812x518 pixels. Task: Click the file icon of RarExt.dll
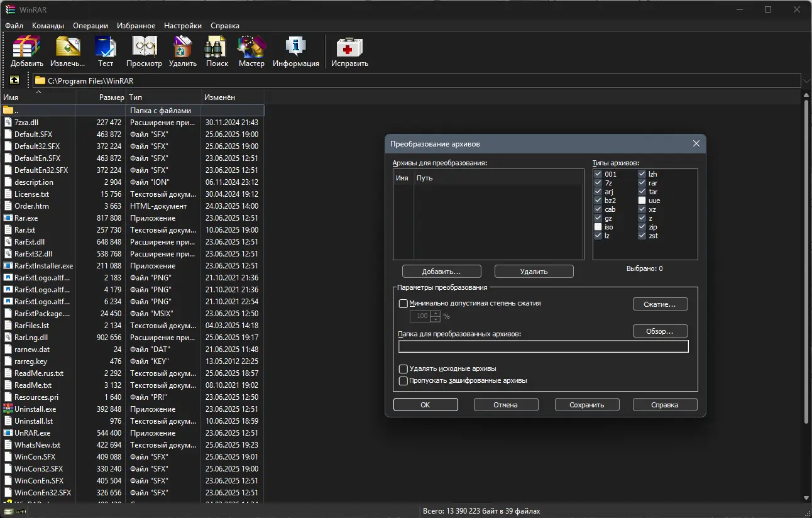pyautogui.click(x=8, y=242)
